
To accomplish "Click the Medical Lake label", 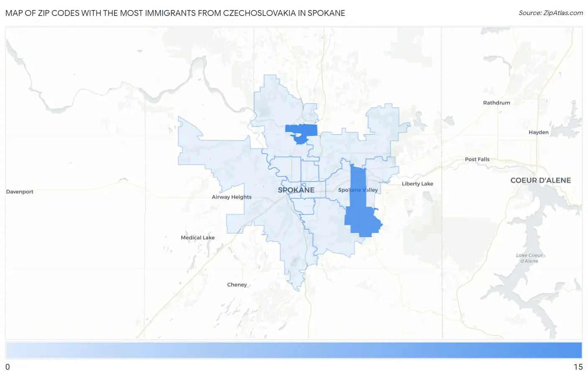I will (x=198, y=238).
